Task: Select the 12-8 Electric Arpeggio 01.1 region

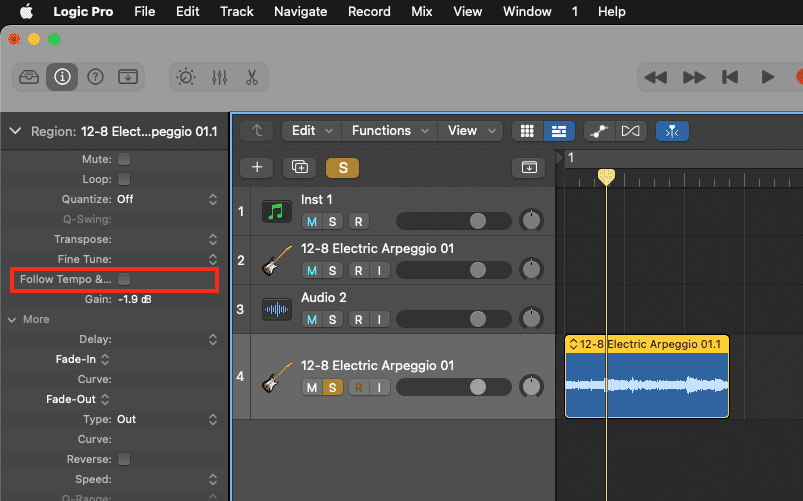Action: pos(647,377)
